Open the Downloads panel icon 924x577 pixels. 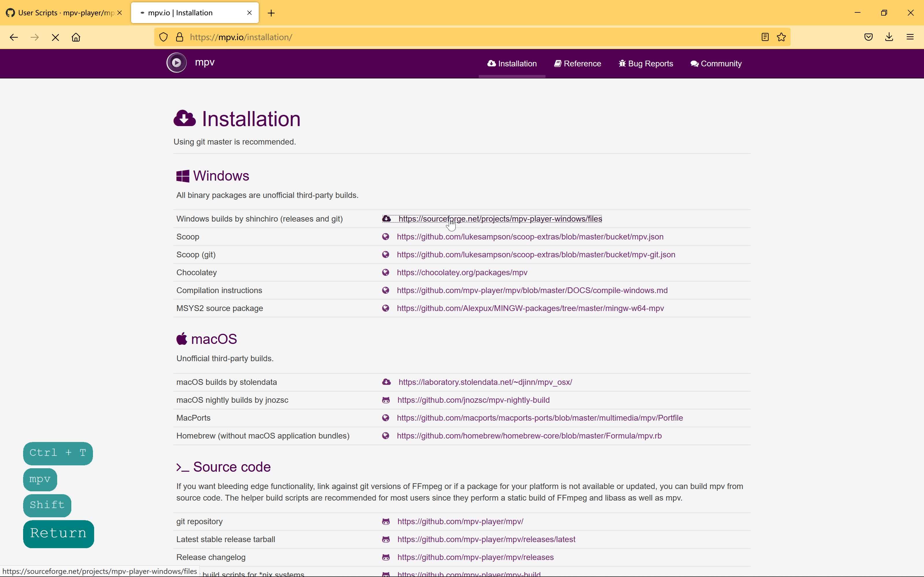[x=889, y=37]
